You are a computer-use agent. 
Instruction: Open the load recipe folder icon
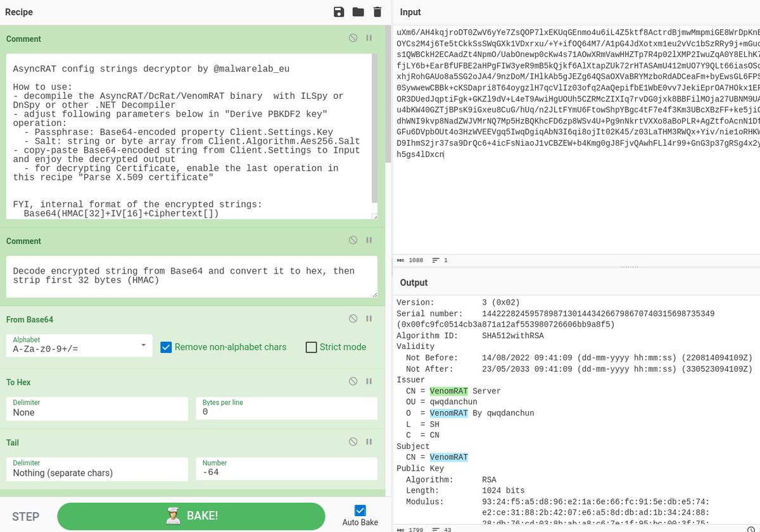point(358,11)
